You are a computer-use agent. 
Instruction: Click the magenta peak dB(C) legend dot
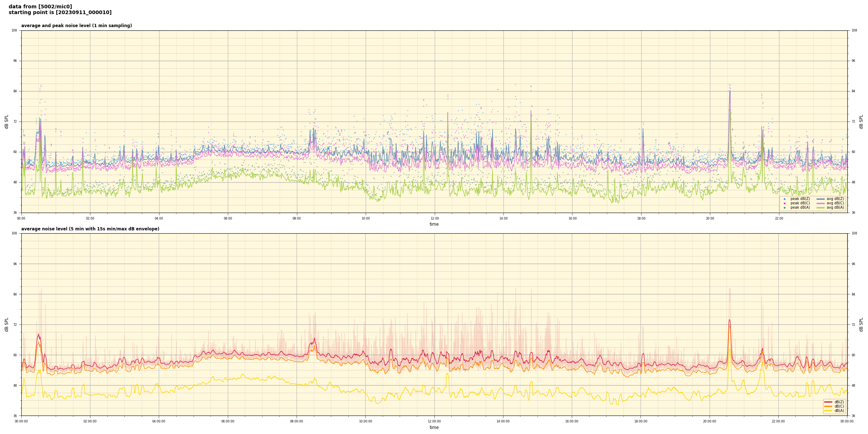click(784, 203)
